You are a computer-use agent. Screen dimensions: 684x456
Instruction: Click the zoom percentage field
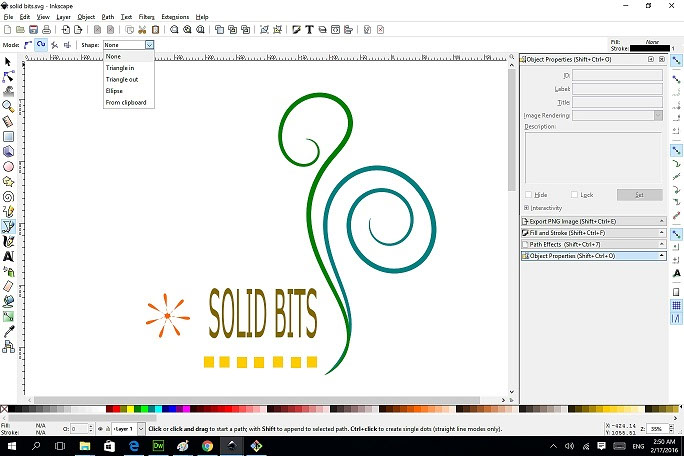[x=657, y=429]
